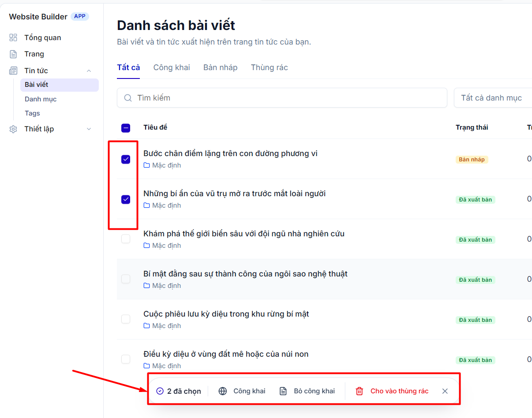The width and height of the screenshot is (532, 418).
Task: Click the Trang page icon in sidebar
Action: coord(13,54)
